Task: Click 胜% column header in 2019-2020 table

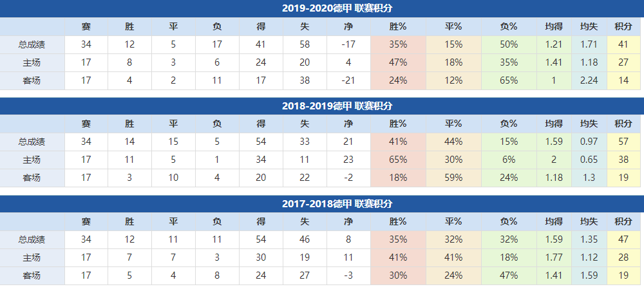Action: click(x=398, y=26)
